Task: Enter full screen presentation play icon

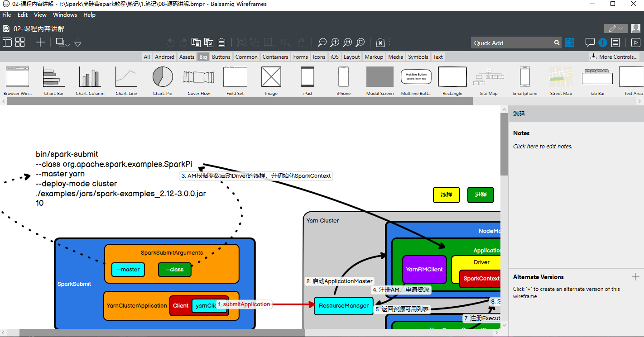Action: pyautogui.click(x=636, y=43)
